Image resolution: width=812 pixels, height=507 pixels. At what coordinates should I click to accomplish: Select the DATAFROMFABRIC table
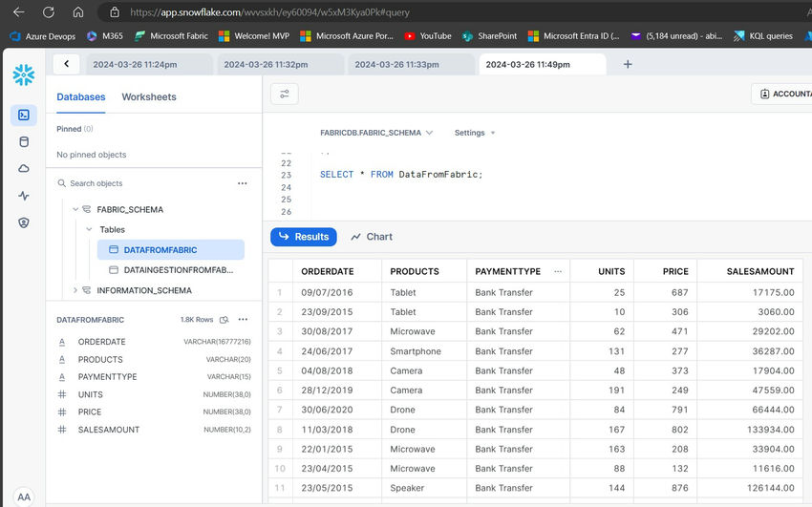coord(160,250)
